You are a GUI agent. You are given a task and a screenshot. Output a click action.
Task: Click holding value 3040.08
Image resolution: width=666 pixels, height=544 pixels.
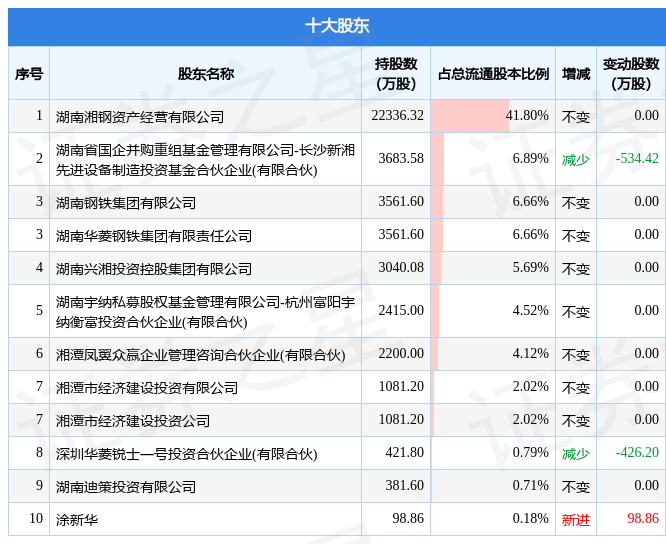click(401, 268)
